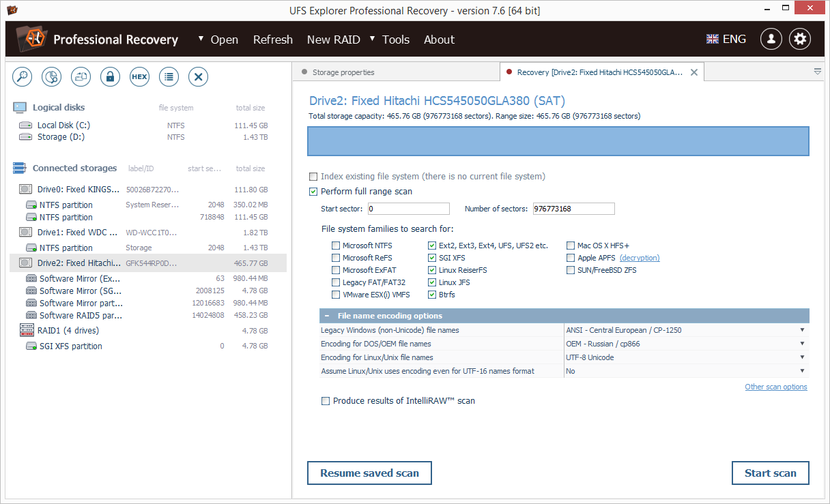Enable SUN/FreeBSD ZFS checkbox

571,270
